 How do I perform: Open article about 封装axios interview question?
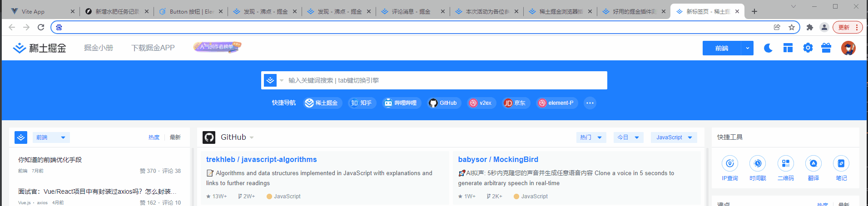97,191
